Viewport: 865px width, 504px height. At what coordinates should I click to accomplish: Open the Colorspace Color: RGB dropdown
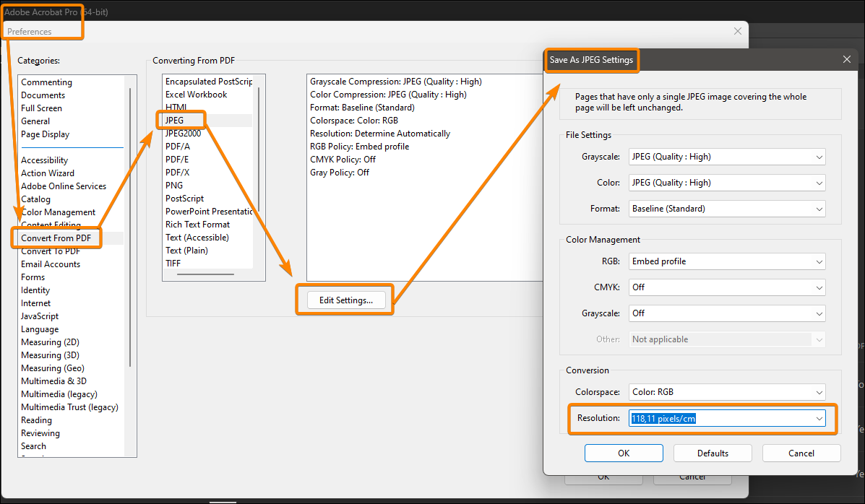click(x=726, y=391)
